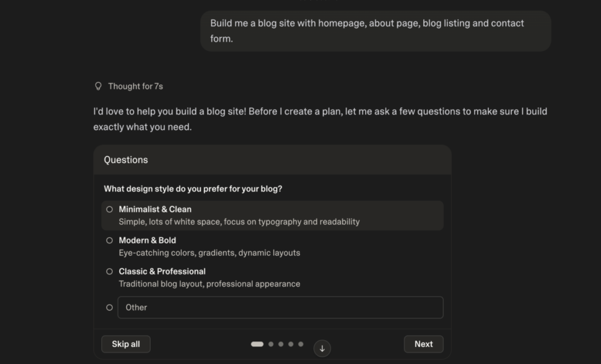
Task: Click the Questions panel header
Action: 272,160
